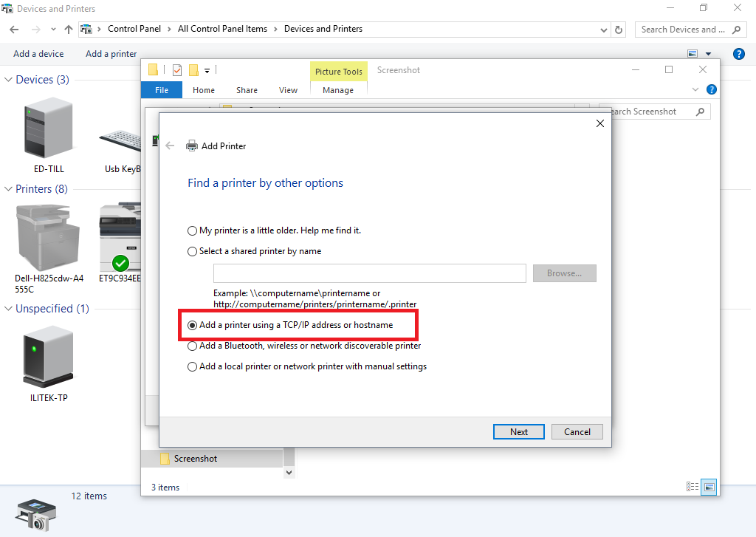Viewport: 756px width, 537px height.
Task: Collapse the Devices (3) group
Action: pos(8,80)
